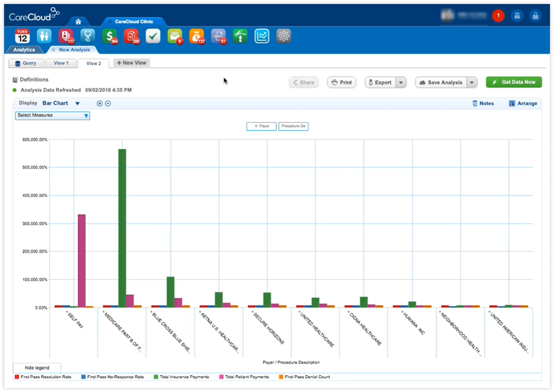
Task: Switch to the Analytics tab
Action: point(24,50)
